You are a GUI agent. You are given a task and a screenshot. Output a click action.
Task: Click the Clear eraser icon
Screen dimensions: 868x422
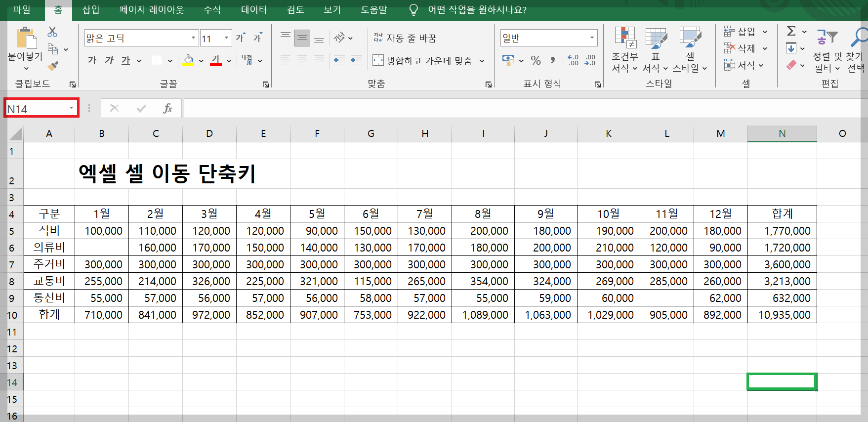(x=791, y=65)
